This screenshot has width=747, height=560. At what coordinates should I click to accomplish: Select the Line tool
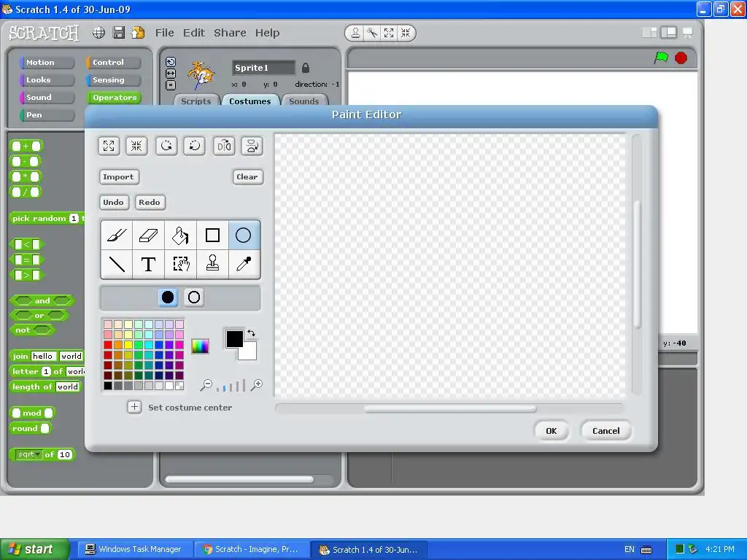pyautogui.click(x=117, y=264)
